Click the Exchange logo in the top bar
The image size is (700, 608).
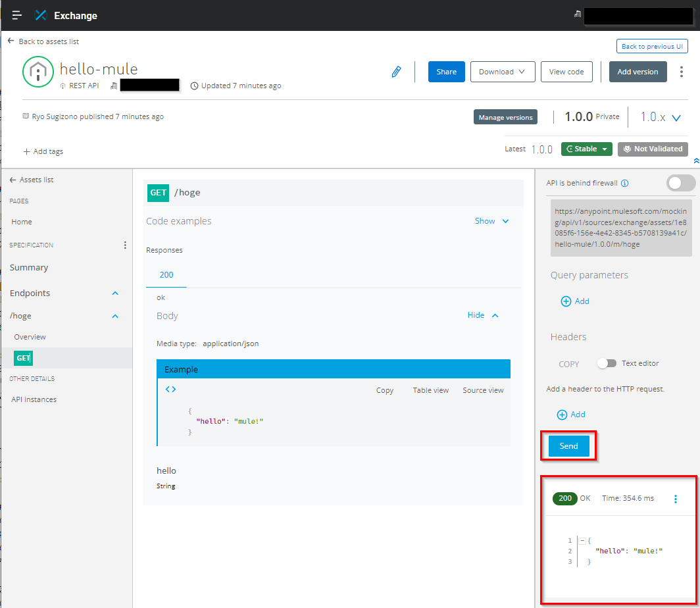[x=41, y=15]
